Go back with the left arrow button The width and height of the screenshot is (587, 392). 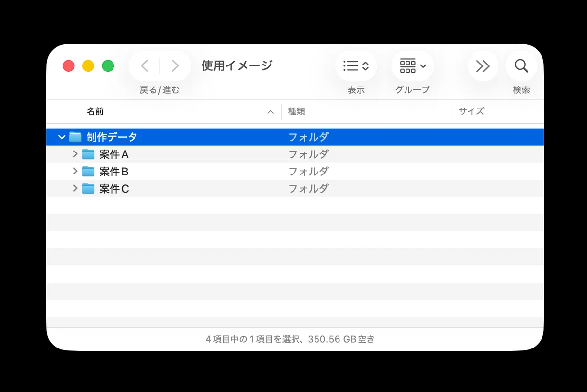pyautogui.click(x=145, y=66)
